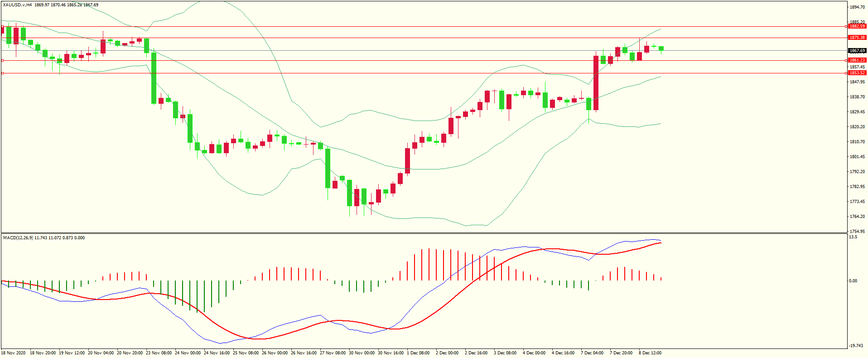Image resolution: width=868 pixels, height=358 pixels.
Task: Click the XAUUSD.v,H4 chart title text
Action: tap(17, 5)
